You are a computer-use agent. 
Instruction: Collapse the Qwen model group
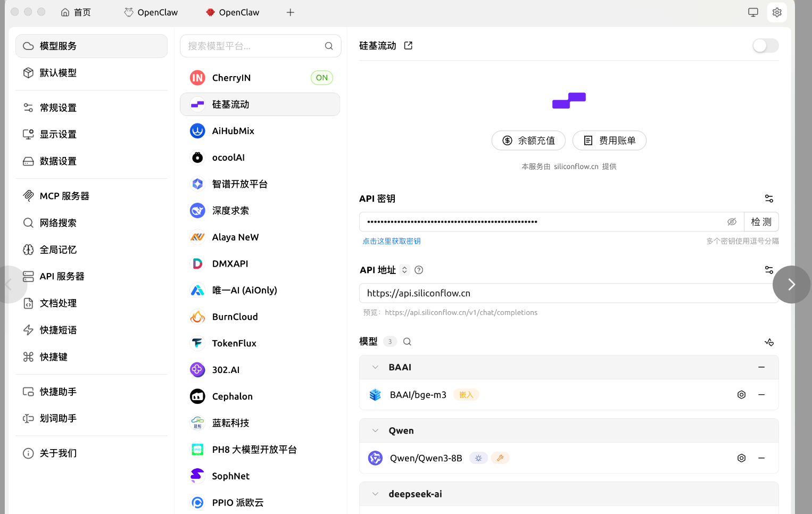tap(375, 430)
